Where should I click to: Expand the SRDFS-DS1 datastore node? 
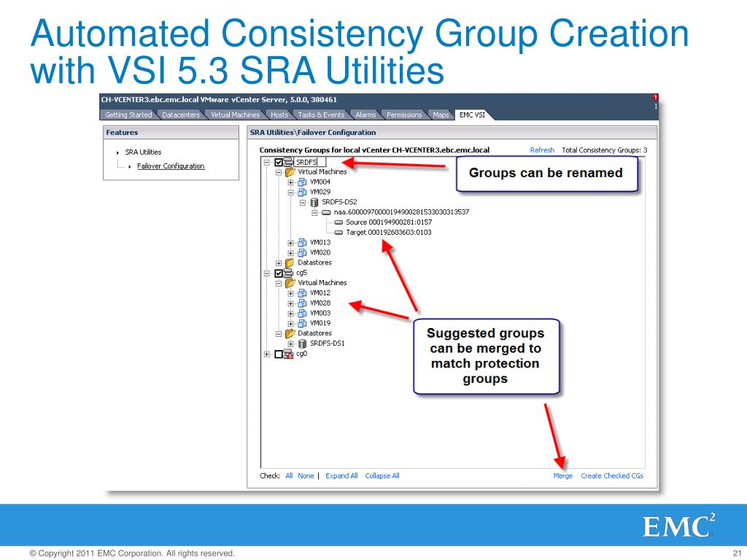tap(290, 344)
